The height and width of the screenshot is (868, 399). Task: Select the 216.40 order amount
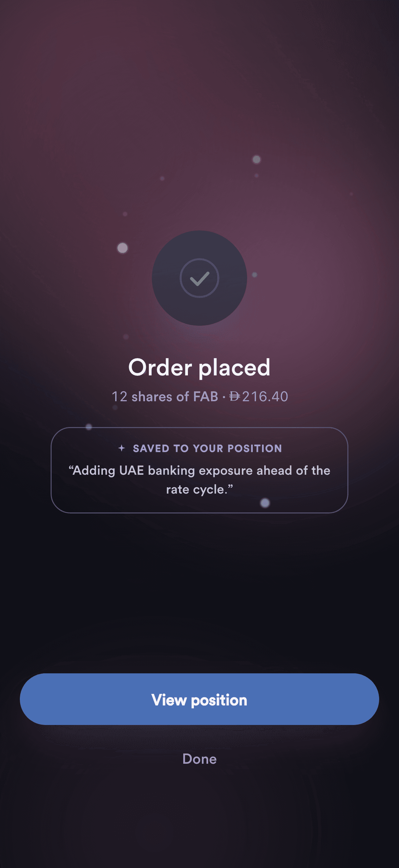265,397
